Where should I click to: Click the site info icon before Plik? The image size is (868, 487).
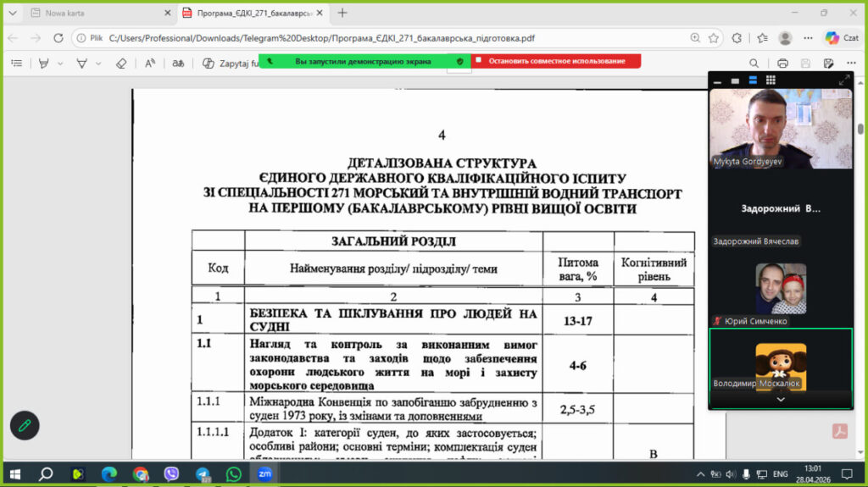pos(81,38)
